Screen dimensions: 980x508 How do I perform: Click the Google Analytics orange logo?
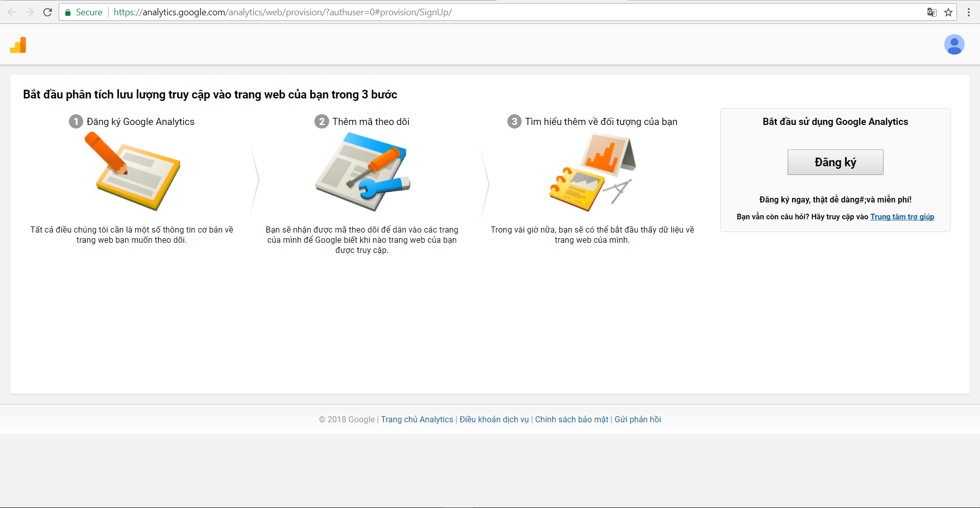click(18, 45)
